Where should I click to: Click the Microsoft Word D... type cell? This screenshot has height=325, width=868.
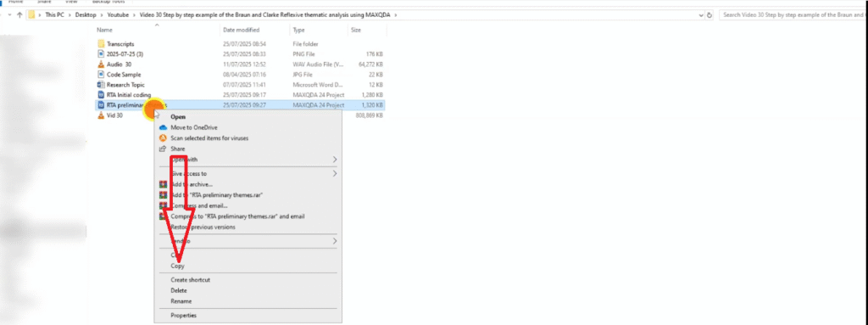[319, 85]
